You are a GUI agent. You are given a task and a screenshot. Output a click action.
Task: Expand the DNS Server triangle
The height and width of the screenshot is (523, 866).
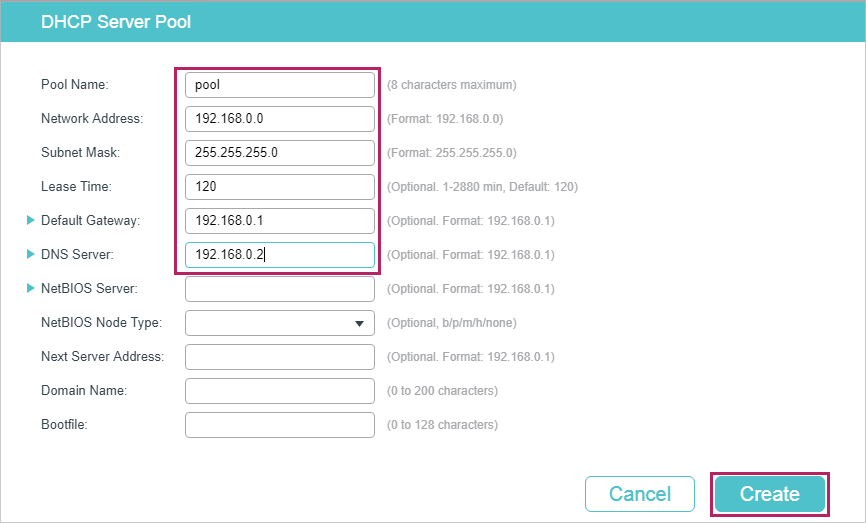30,254
